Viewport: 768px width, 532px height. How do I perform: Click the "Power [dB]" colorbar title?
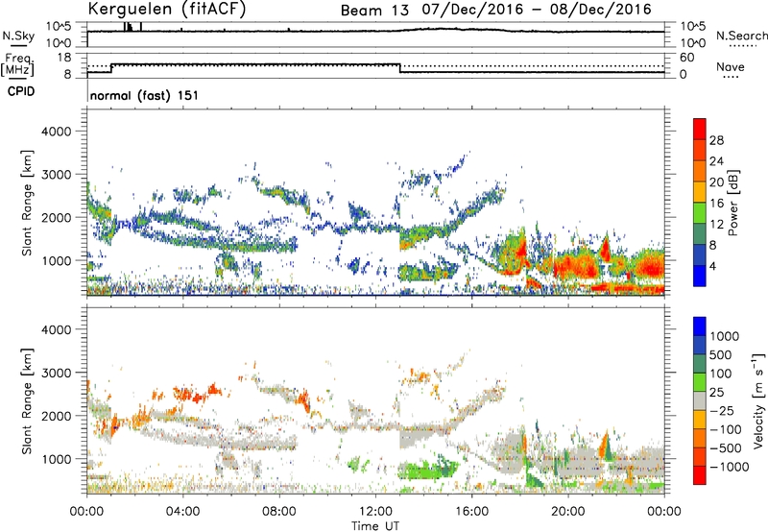[732, 203]
